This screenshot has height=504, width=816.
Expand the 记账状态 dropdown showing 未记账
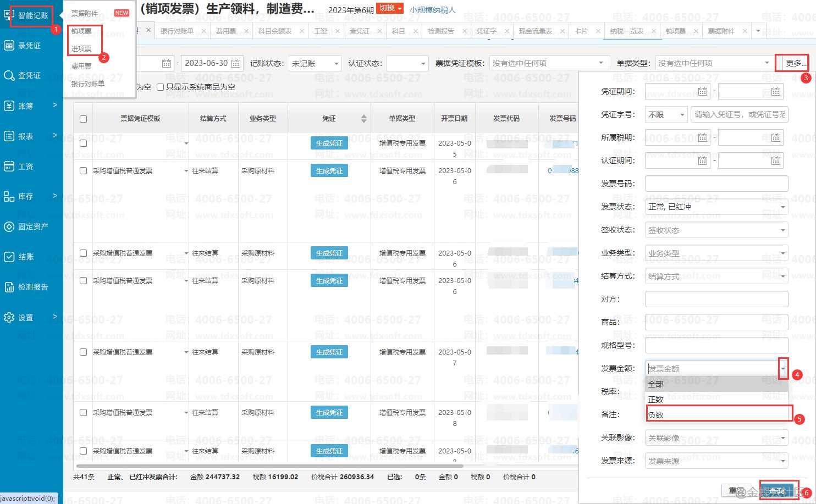[x=336, y=64]
